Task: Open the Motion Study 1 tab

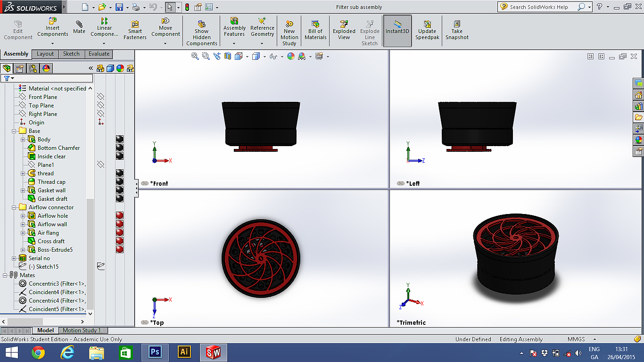Action: (82, 330)
